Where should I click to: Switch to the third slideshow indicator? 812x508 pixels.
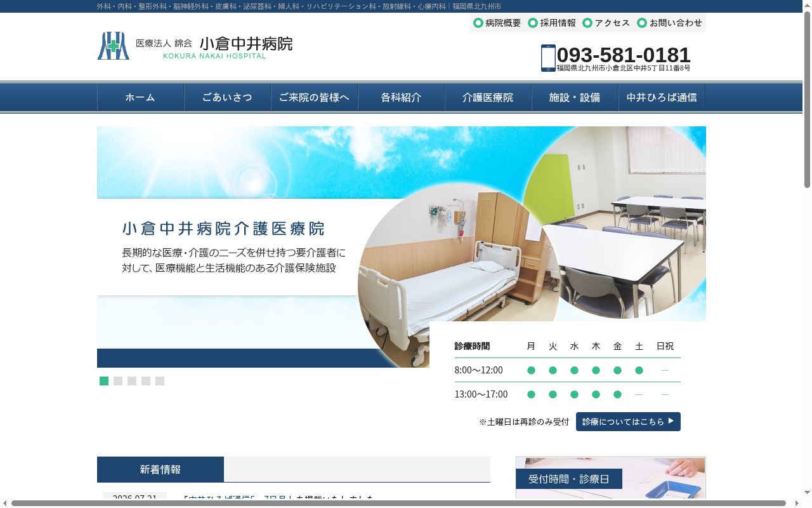132,381
